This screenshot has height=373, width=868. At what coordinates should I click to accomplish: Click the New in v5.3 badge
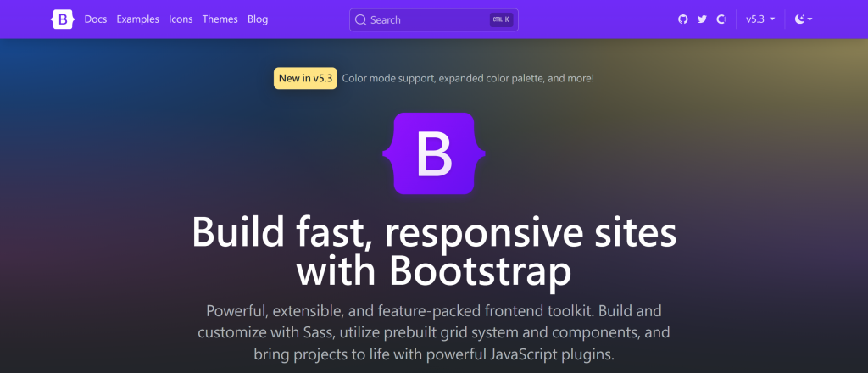[x=305, y=78]
